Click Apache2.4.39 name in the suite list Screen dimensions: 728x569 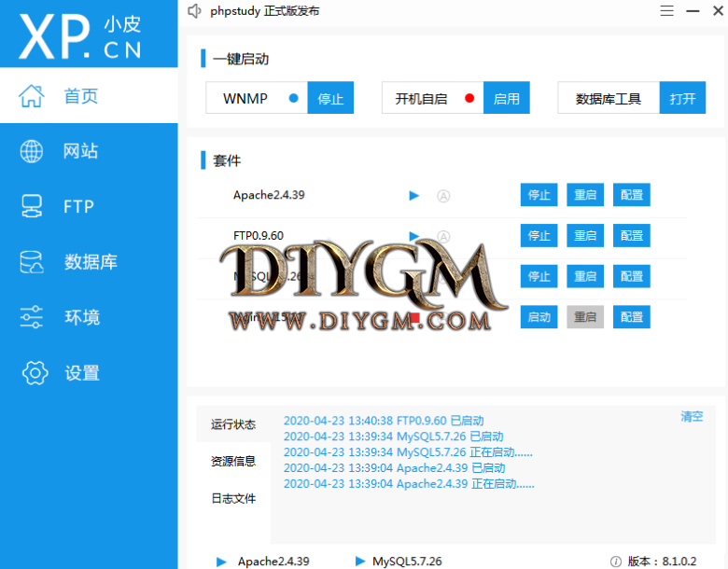[269, 195]
